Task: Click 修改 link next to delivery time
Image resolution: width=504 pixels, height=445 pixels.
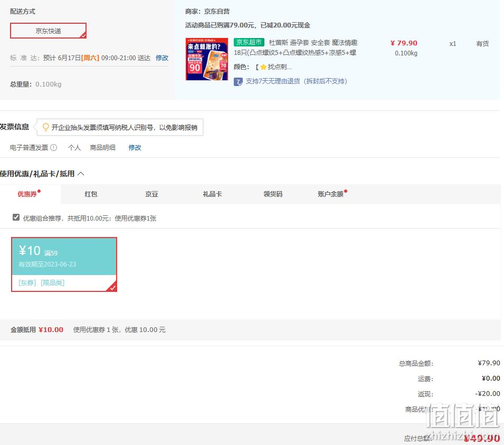Action: point(161,58)
